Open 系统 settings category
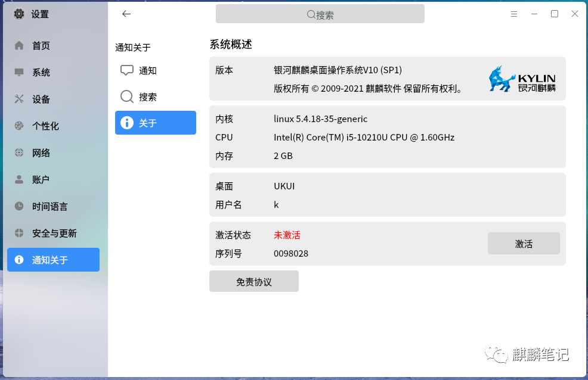 coord(53,72)
